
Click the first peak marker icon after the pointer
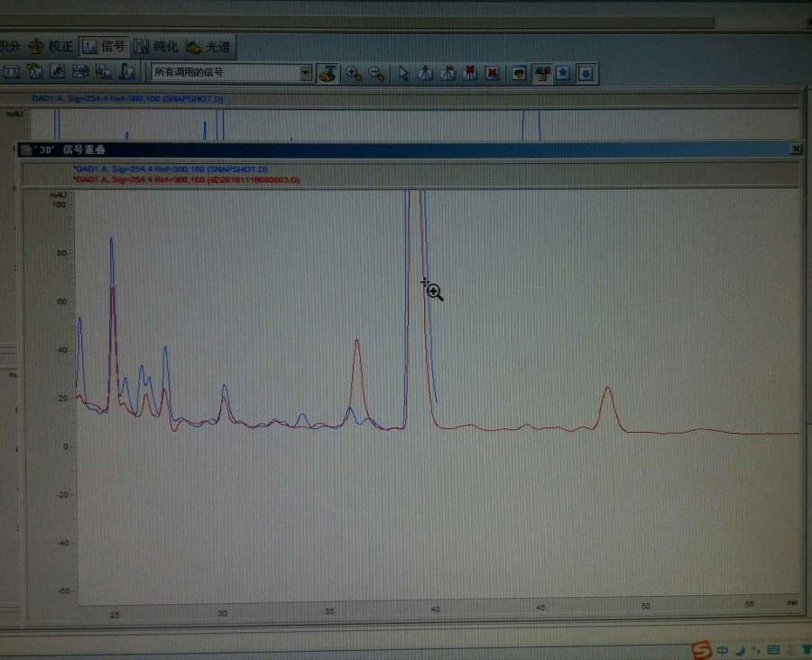click(426, 74)
